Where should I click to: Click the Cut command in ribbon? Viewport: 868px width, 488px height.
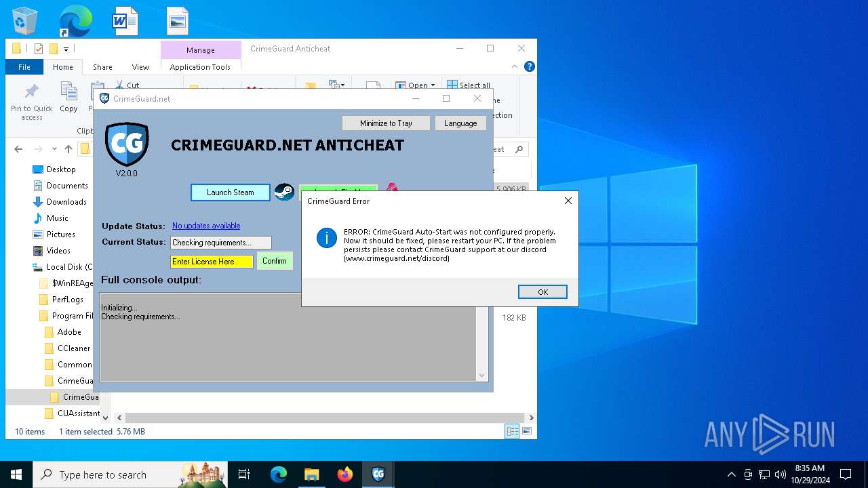pyautogui.click(x=127, y=85)
